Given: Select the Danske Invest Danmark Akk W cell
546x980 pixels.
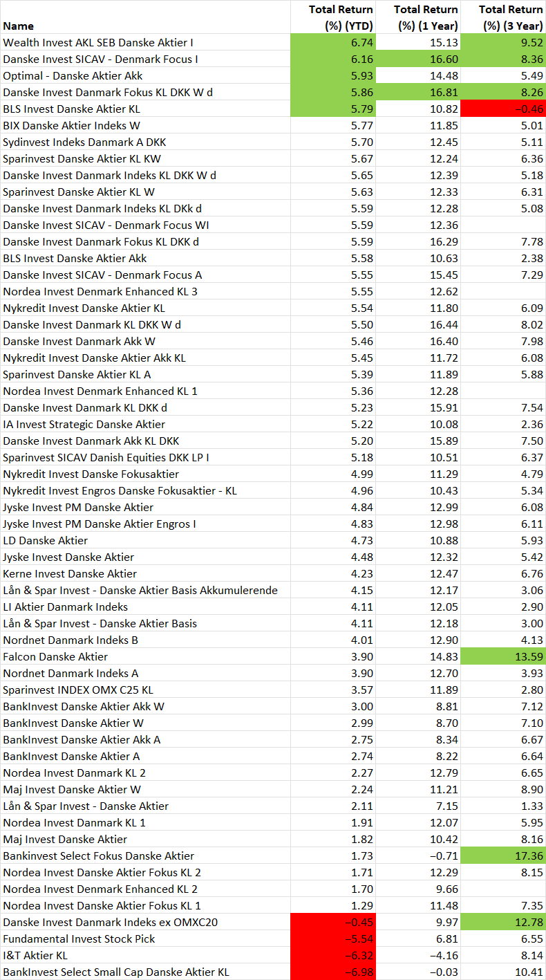Looking at the screenshot, I should (146, 341).
